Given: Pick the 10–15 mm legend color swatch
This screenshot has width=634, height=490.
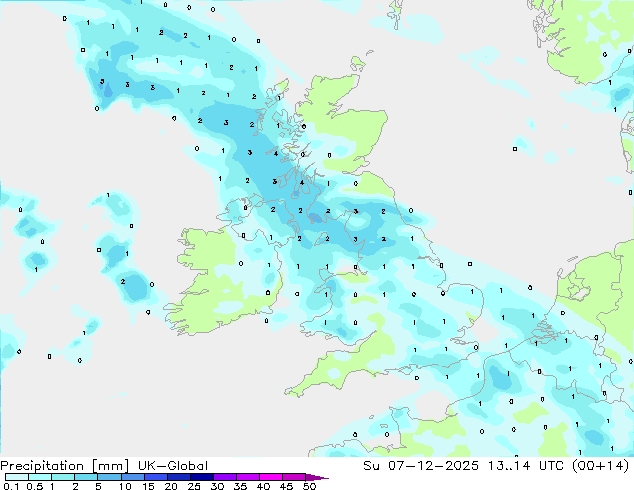Looking at the screenshot, I should tap(133, 477).
